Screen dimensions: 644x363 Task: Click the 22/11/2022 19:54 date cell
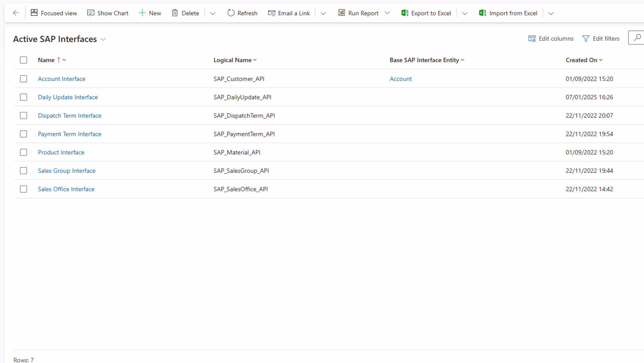click(x=589, y=134)
